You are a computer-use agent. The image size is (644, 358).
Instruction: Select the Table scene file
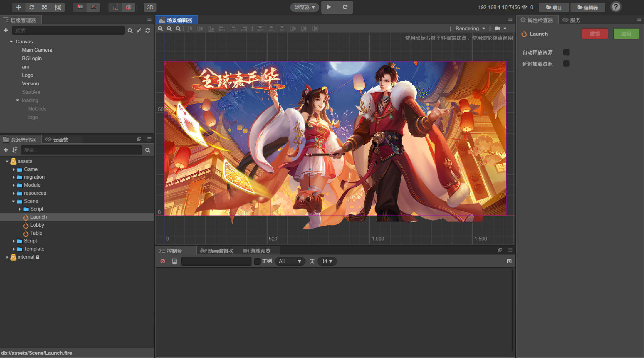pyautogui.click(x=36, y=233)
